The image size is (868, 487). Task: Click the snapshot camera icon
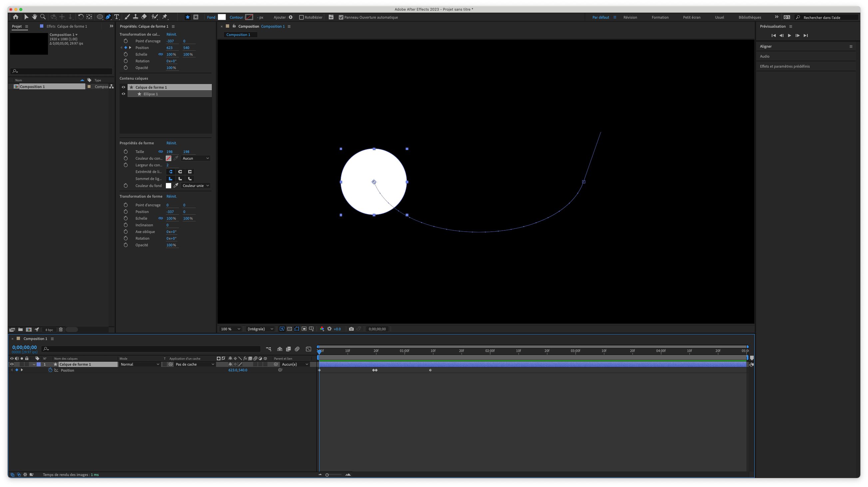tap(351, 329)
